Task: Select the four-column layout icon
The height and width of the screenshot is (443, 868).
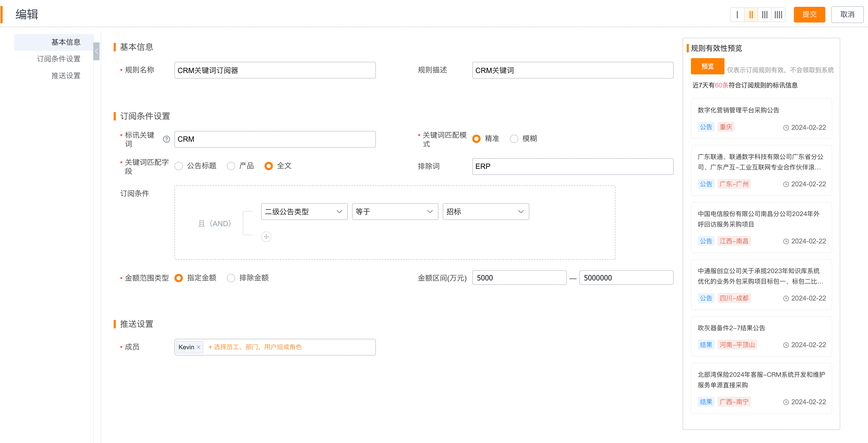Action: (x=778, y=14)
